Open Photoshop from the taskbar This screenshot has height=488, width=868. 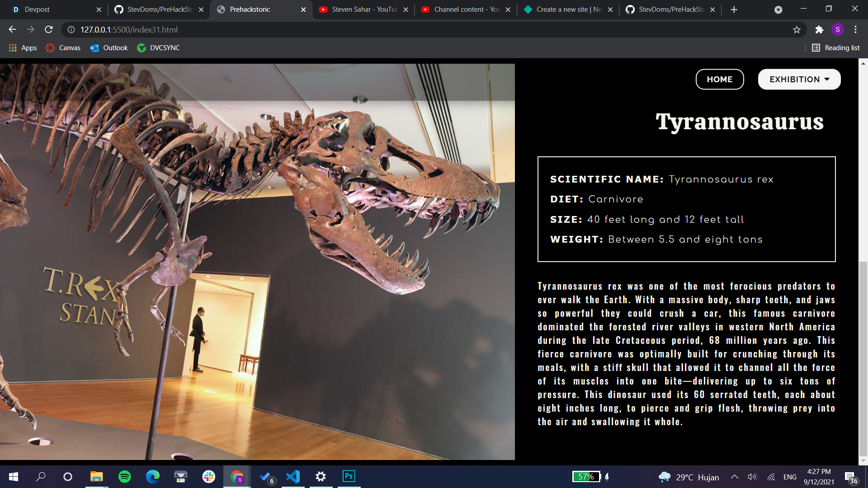(349, 476)
